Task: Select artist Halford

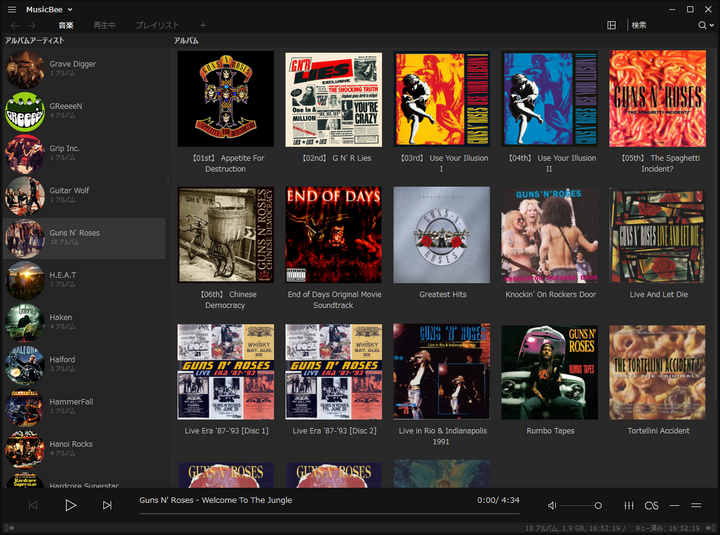Action: tap(84, 365)
